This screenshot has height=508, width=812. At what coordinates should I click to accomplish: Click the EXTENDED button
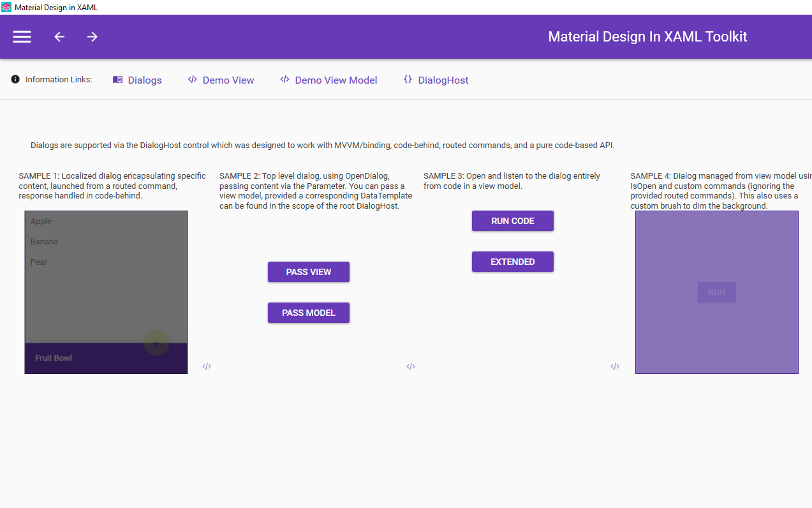(x=513, y=262)
